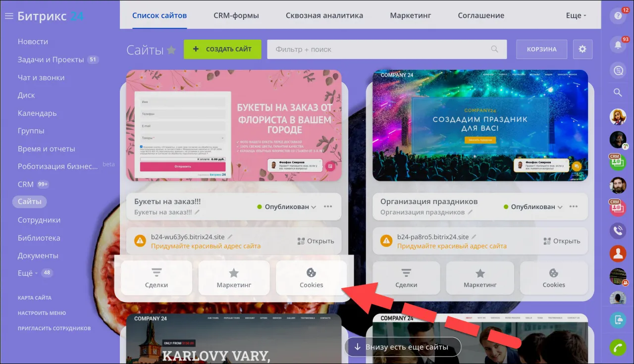Open Документы in left menu
634x364 pixels.
pos(38,256)
